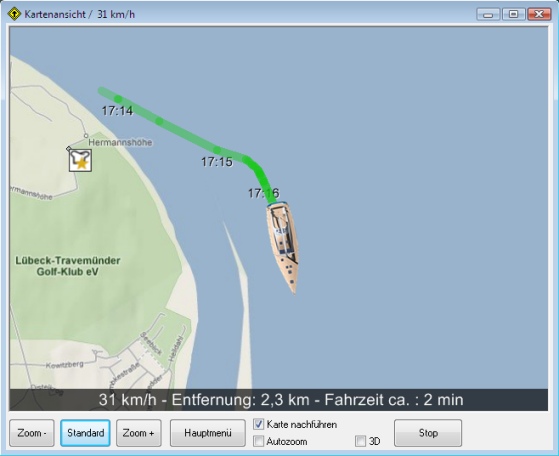Open the Hauptmenü
The width and height of the screenshot is (559, 456).
pos(208,433)
